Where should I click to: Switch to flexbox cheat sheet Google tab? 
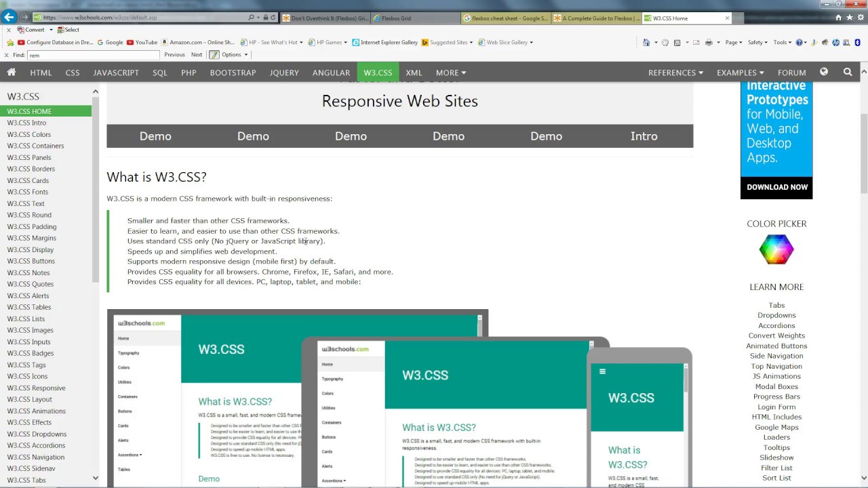pyautogui.click(x=506, y=18)
